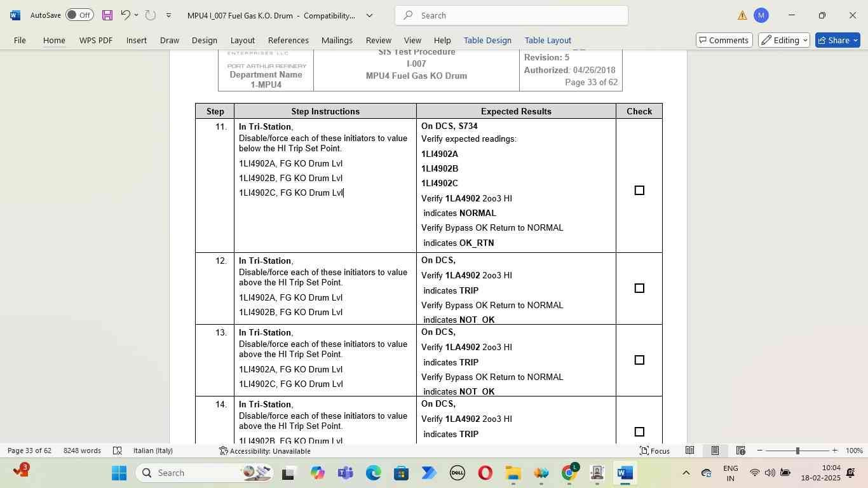Open Copilot from taskbar
The height and width of the screenshot is (488, 868).
click(x=317, y=473)
